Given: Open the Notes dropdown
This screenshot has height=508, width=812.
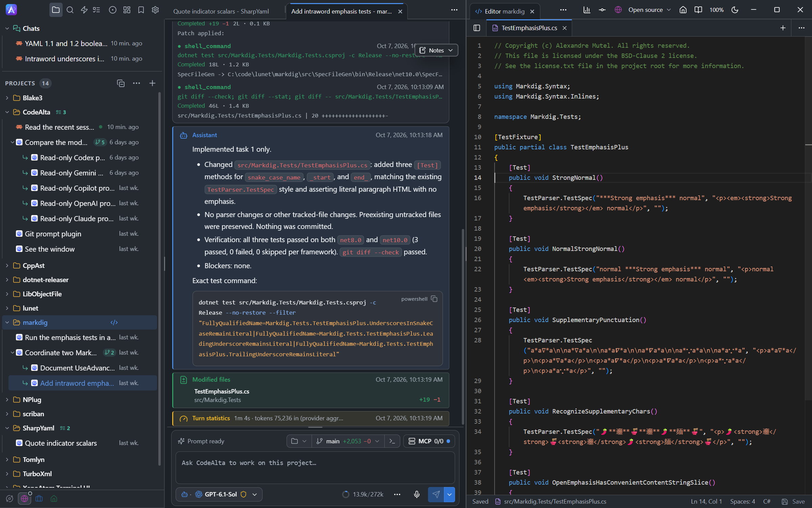Looking at the screenshot, I should coord(436,50).
